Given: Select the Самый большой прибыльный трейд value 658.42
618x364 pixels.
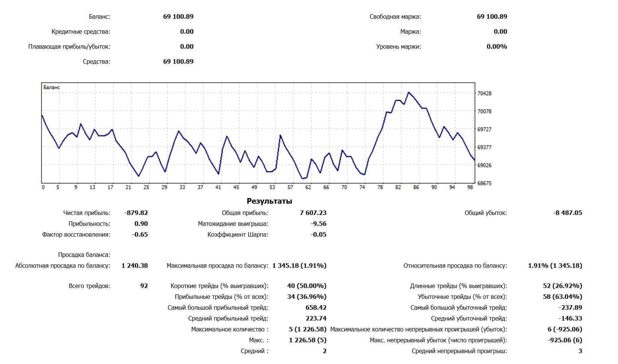Looking at the screenshot, I should click(316, 307).
